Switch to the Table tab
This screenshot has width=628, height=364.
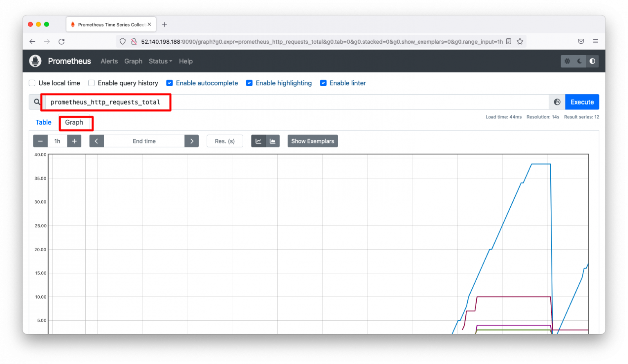pyautogui.click(x=43, y=122)
